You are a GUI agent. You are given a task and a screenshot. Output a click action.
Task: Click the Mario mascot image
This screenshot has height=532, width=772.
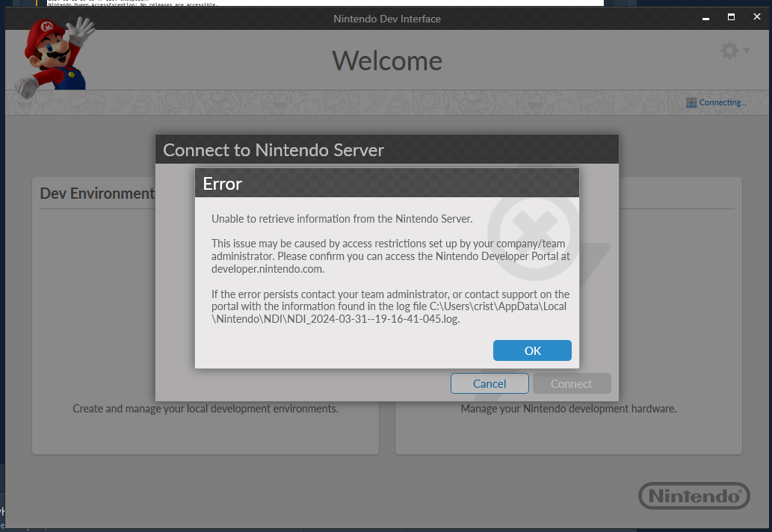coord(54,57)
